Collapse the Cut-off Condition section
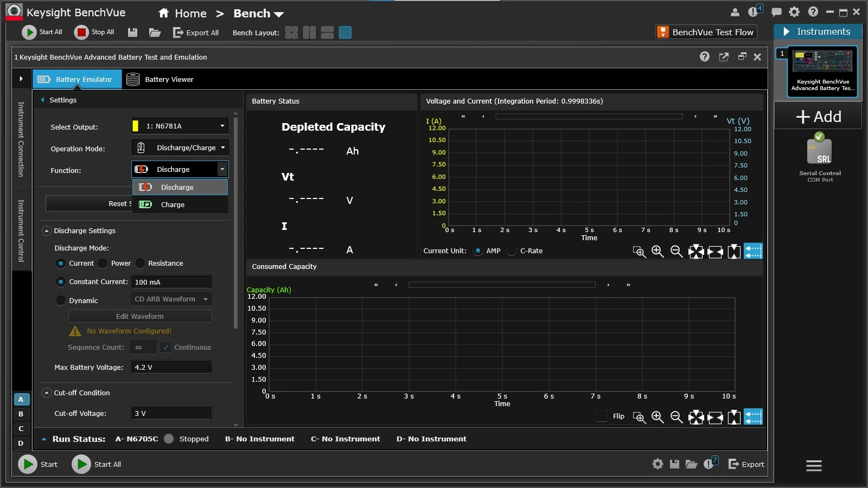 [47, 393]
